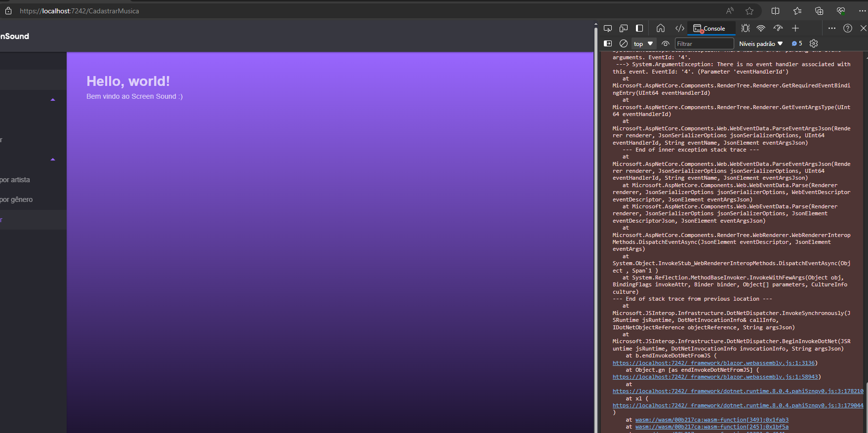Viewport: 868px width, 433px height.
Task: Toggle device emulation in DevTools
Action: click(x=624, y=29)
